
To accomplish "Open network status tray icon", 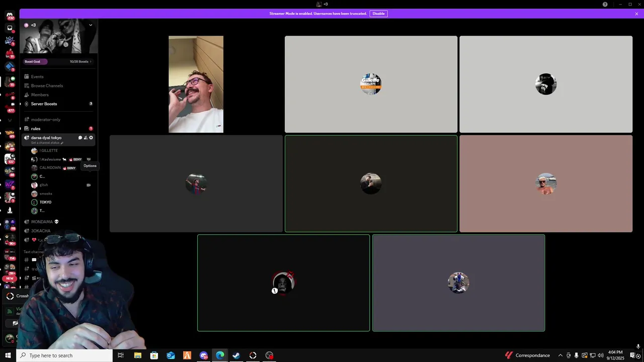I will click(593, 355).
